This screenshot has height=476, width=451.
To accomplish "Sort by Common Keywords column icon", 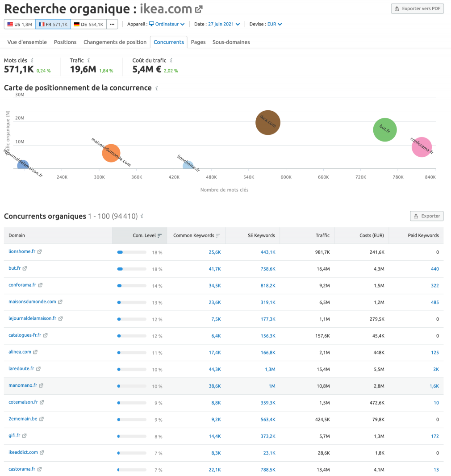I will tap(218, 236).
